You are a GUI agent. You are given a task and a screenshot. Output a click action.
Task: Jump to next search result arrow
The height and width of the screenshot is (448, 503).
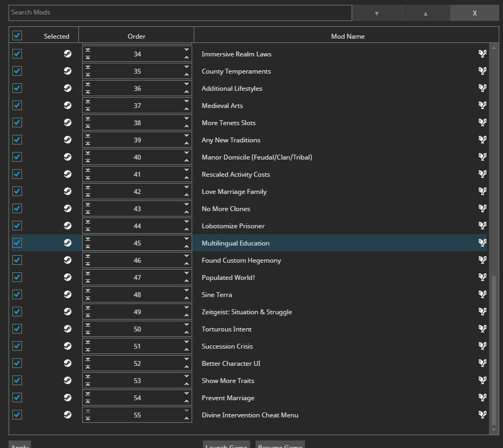tap(377, 13)
